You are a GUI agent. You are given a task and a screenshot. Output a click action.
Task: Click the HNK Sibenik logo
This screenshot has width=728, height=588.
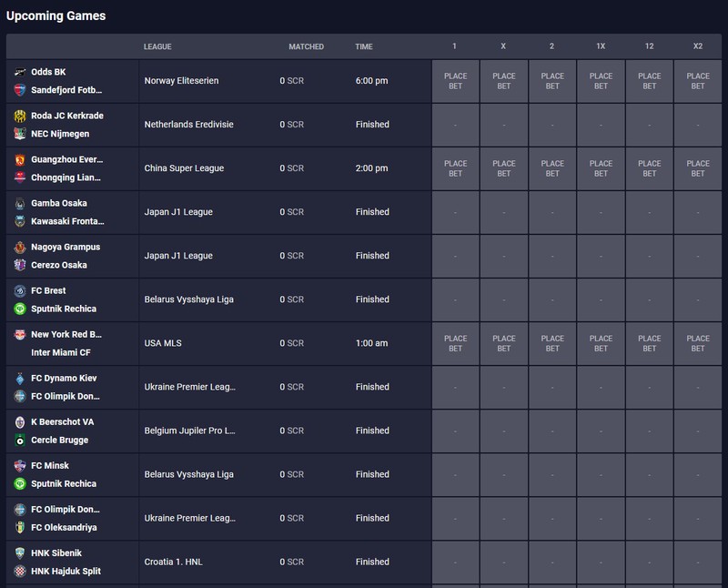pos(20,553)
